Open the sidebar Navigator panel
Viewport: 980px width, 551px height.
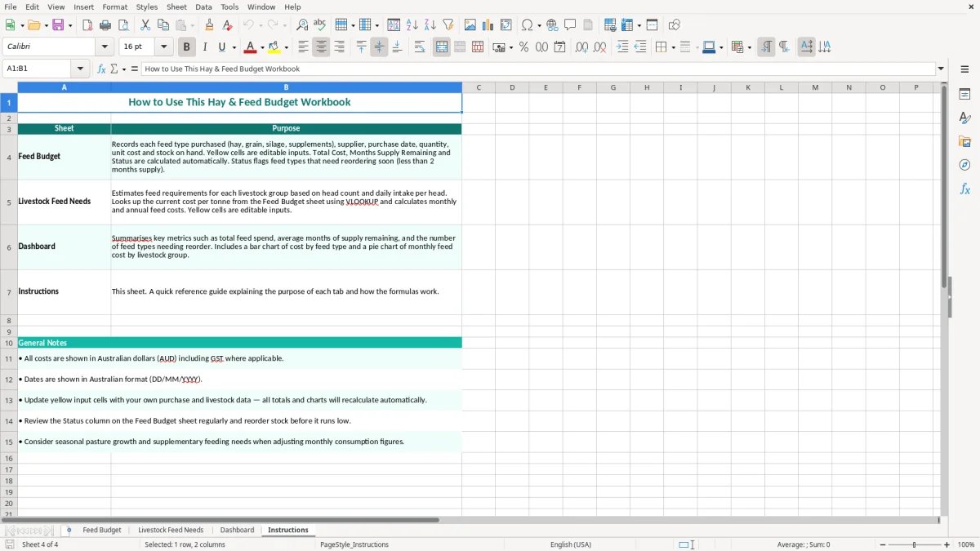click(964, 165)
